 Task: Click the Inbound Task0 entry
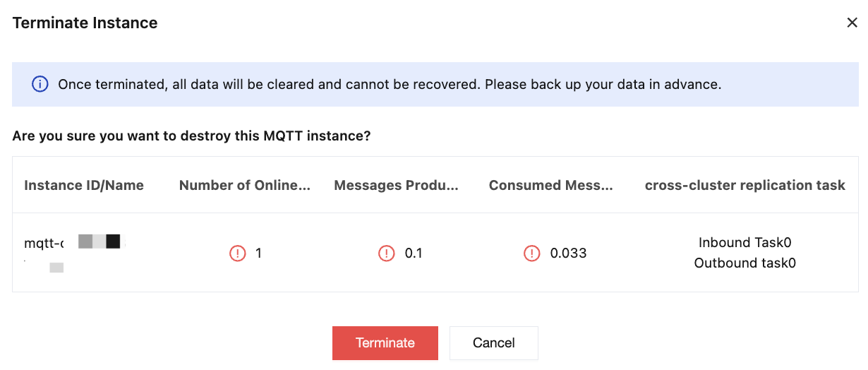click(745, 243)
